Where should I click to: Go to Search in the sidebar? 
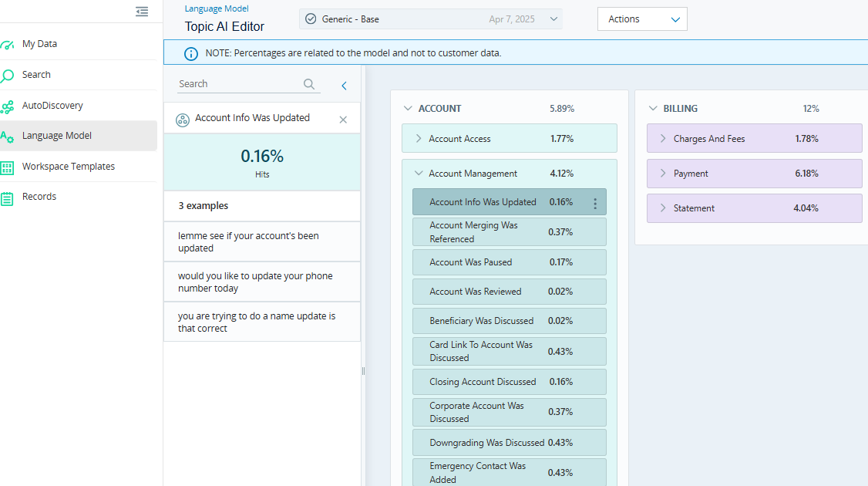pyautogui.click(x=36, y=75)
